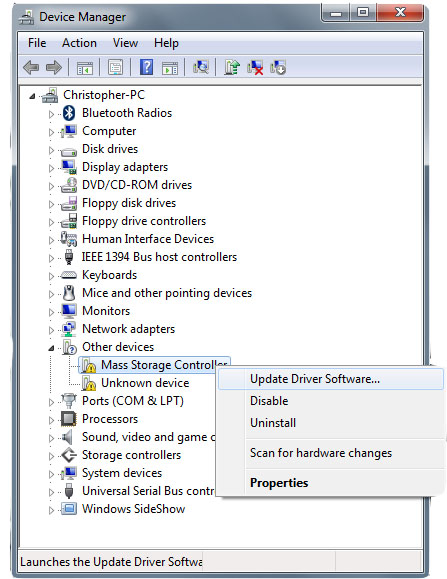Click the DVD/CD-ROM drives icon
Screen dimensions: 447x579
[69, 185]
